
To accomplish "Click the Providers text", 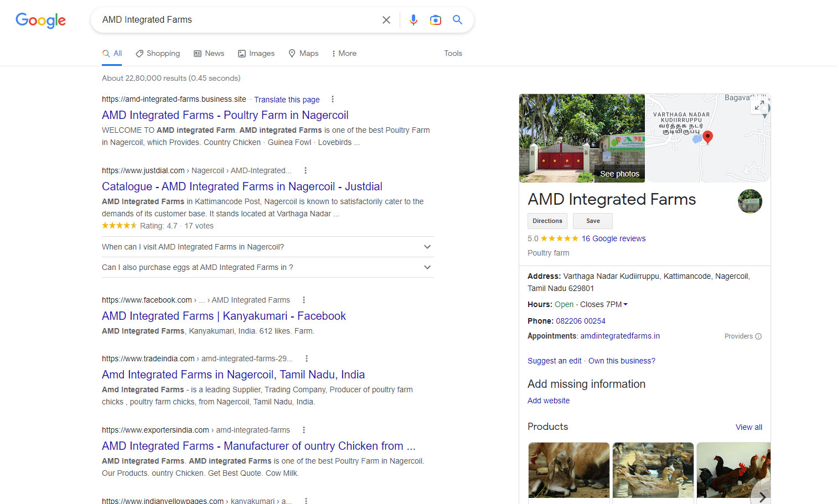I will pyautogui.click(x=738, y=336).
